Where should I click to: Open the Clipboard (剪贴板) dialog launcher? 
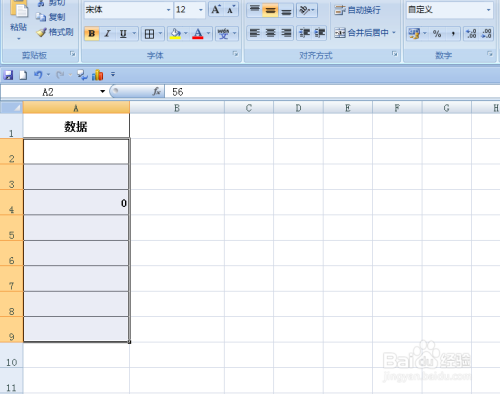(72, 54)
